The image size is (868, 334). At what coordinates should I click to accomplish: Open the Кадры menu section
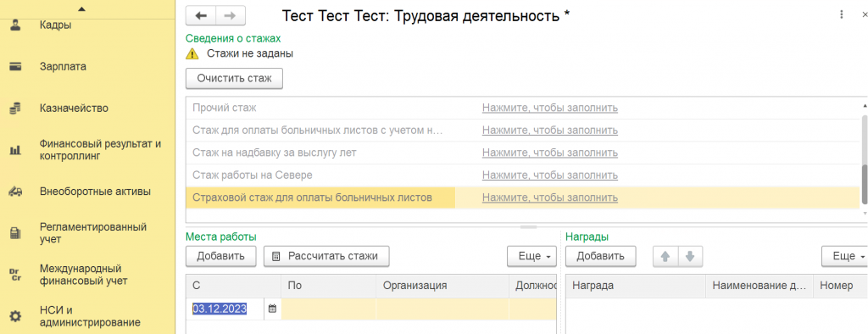(56, 25)
